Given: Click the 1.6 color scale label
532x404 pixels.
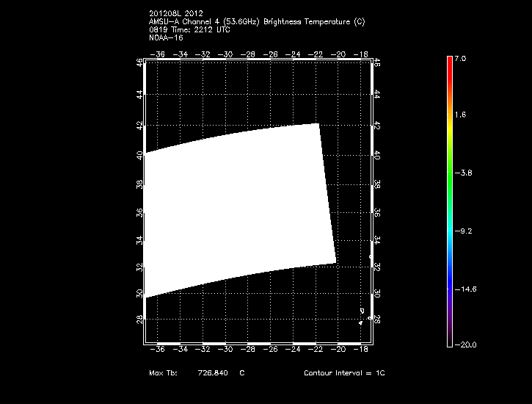Looking at the screenshot, I should pos(461,115).
